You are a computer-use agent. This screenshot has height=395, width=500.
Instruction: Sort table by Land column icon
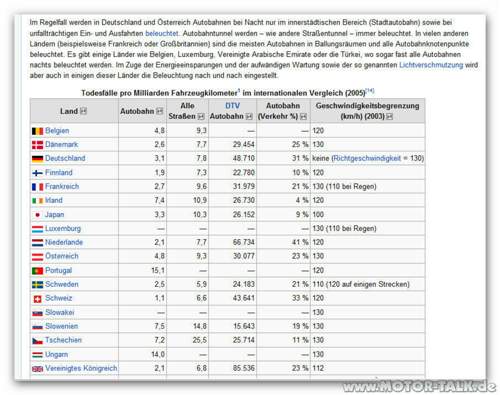click(x=83, y=111)
